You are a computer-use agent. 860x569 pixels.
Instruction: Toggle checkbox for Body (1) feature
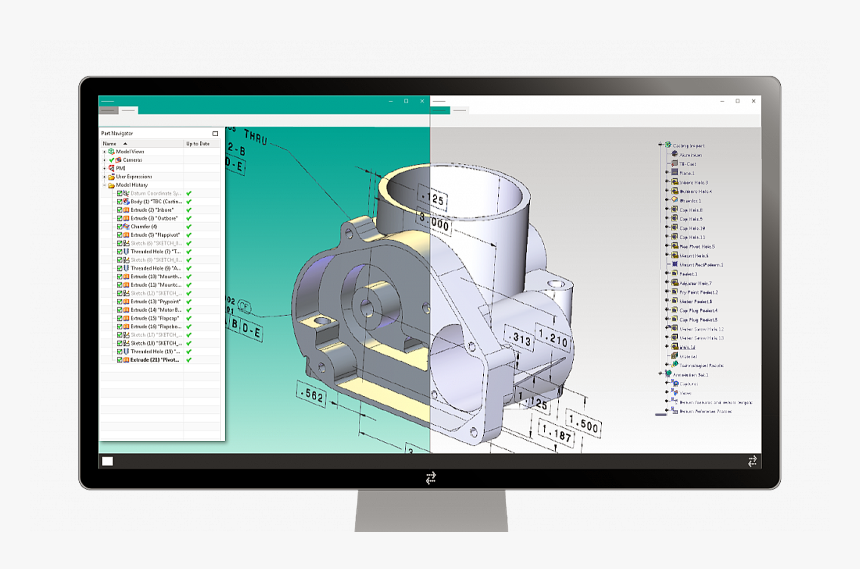(120, 202)
